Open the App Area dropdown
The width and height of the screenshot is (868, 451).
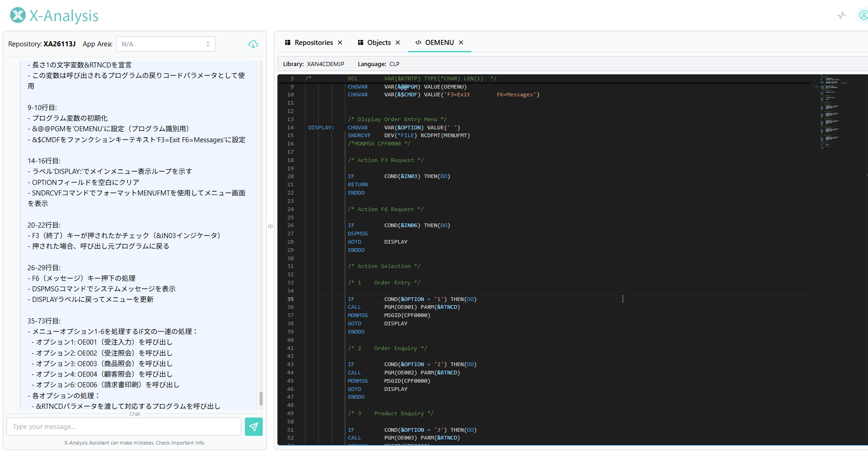pyautogui.click(x=166, y=44)
